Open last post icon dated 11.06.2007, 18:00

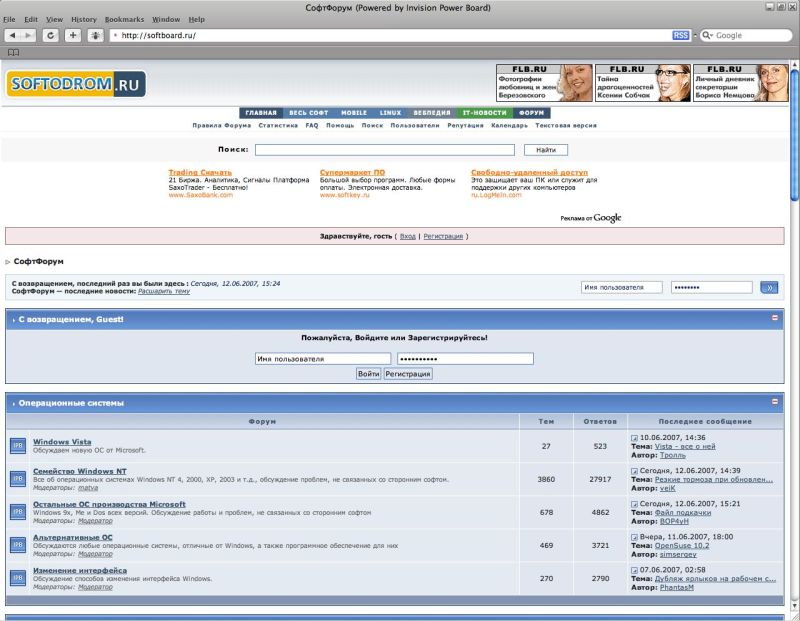[634, 537]
